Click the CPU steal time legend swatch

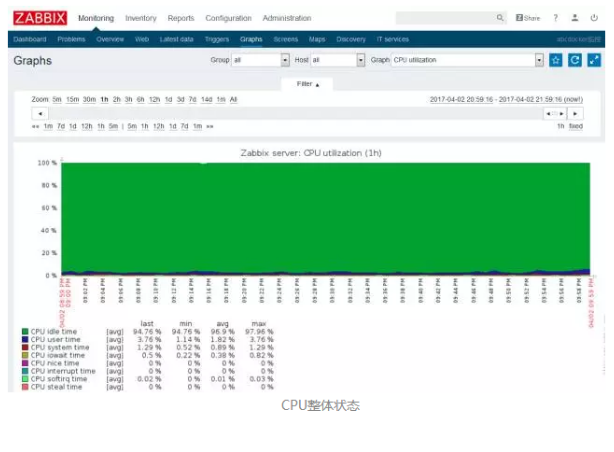25,387
